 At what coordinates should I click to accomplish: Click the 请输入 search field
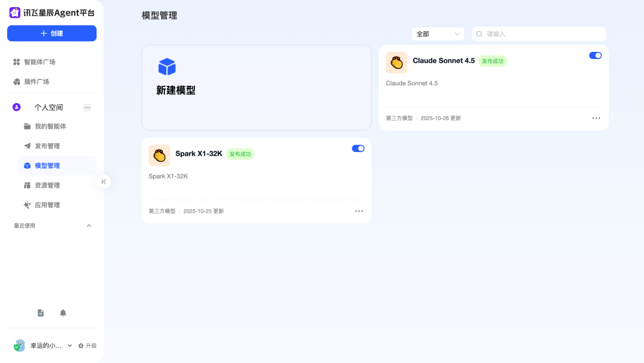tap(539, 34)
